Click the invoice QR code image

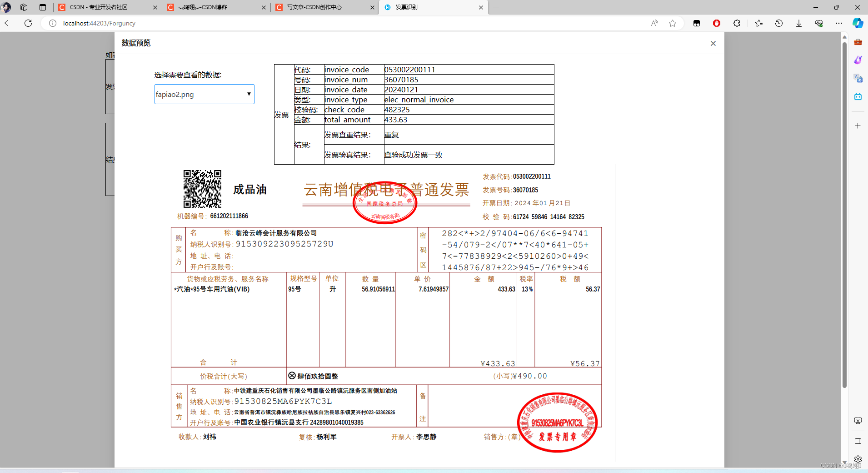[202, 189]
